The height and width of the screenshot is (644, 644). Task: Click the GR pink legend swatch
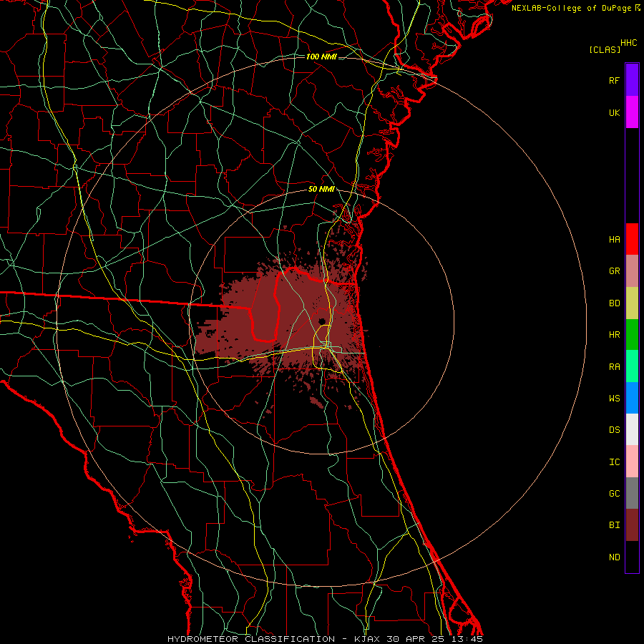pyautogui.click(x=632, y=271)
